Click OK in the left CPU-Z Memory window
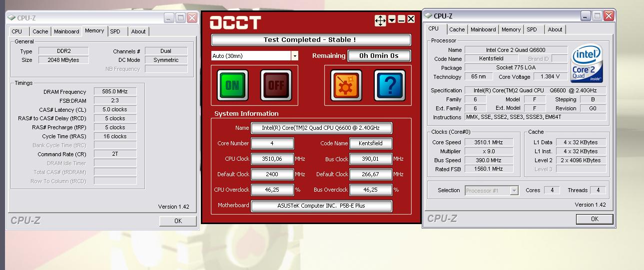644x270 pixels. [x=178, y=221]
